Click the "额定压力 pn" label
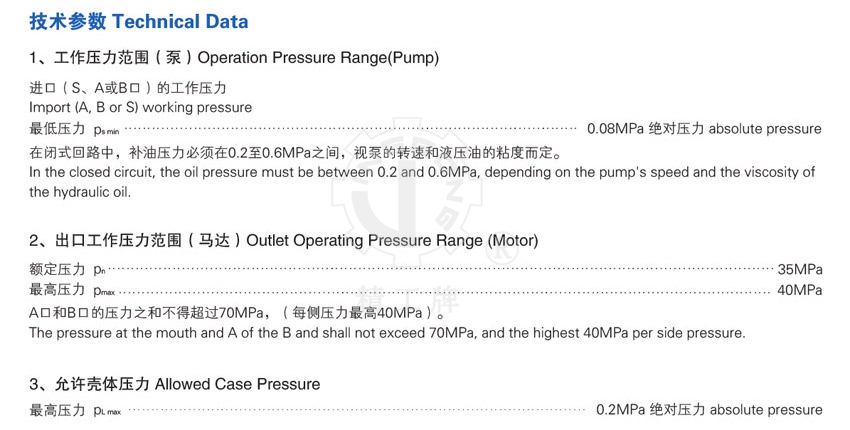 click(67, 270)
